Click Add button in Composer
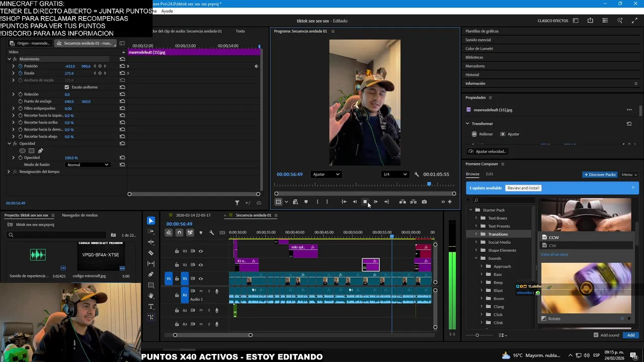The width and height of the screenshot is (644, 362). [630, 335]
